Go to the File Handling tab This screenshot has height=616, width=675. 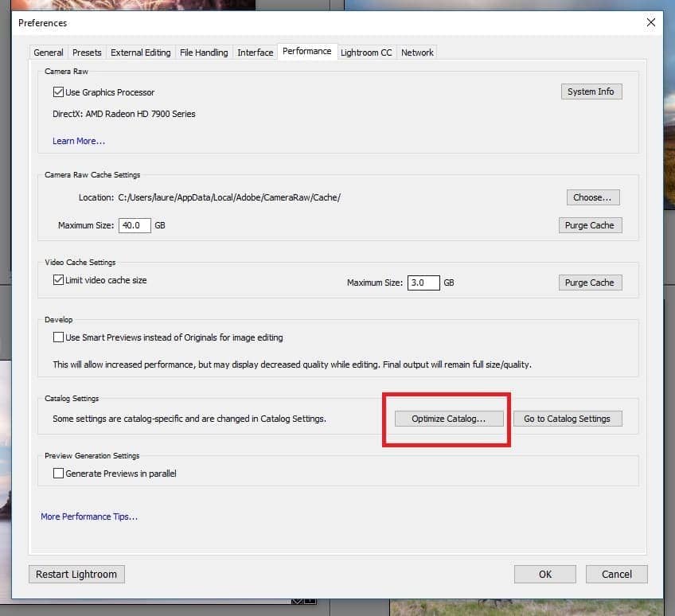click(x=204, y=53)
